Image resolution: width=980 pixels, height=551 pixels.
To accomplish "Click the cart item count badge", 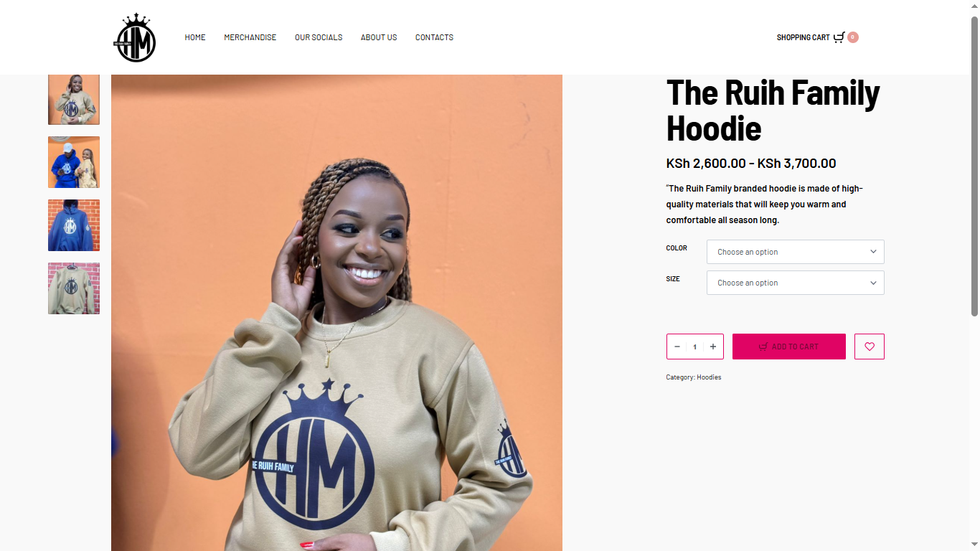I will [x=853, y=37].
